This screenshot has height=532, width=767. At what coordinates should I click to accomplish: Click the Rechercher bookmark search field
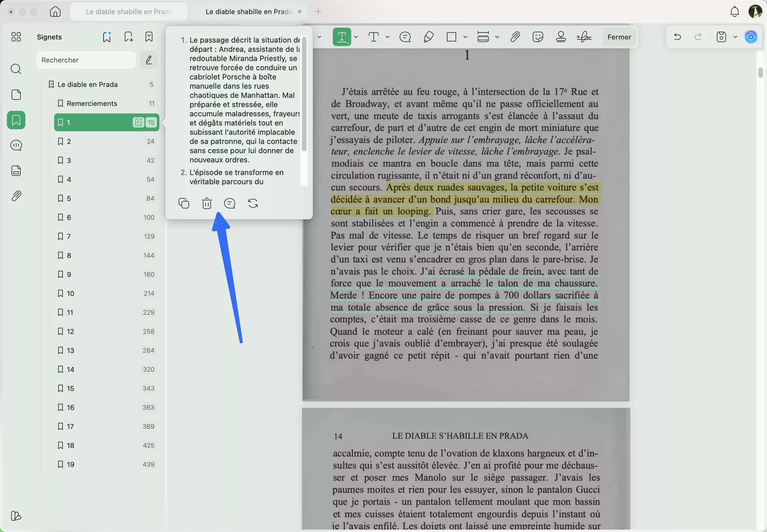(86, 60)
